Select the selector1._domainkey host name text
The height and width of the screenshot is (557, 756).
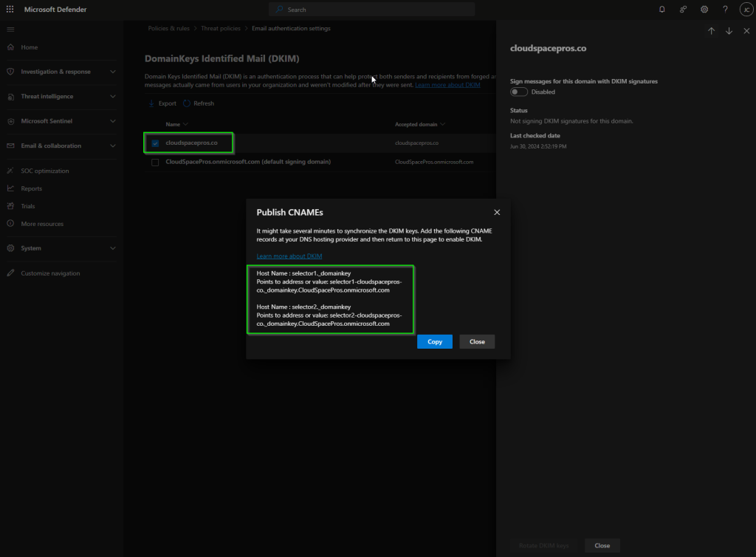pos(321,273)
